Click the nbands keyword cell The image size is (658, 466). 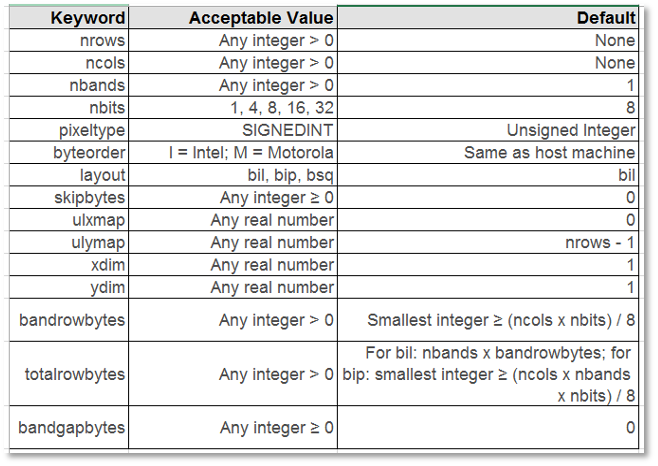tap(97, 86)
